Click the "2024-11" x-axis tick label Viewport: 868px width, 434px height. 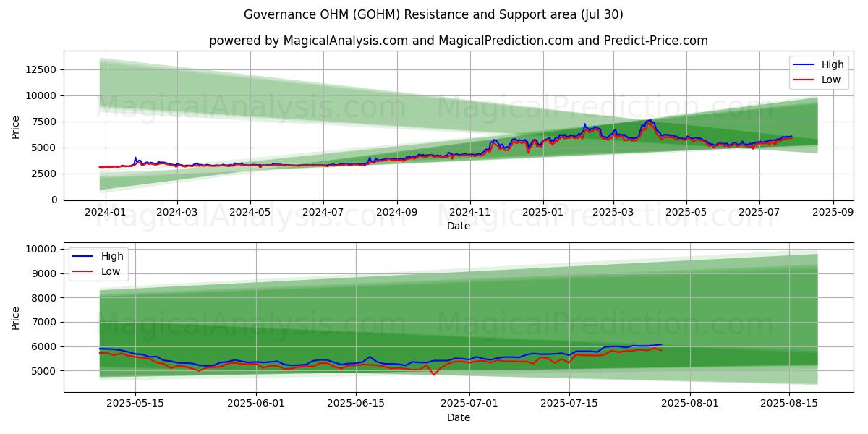click(x=470, y=212)
